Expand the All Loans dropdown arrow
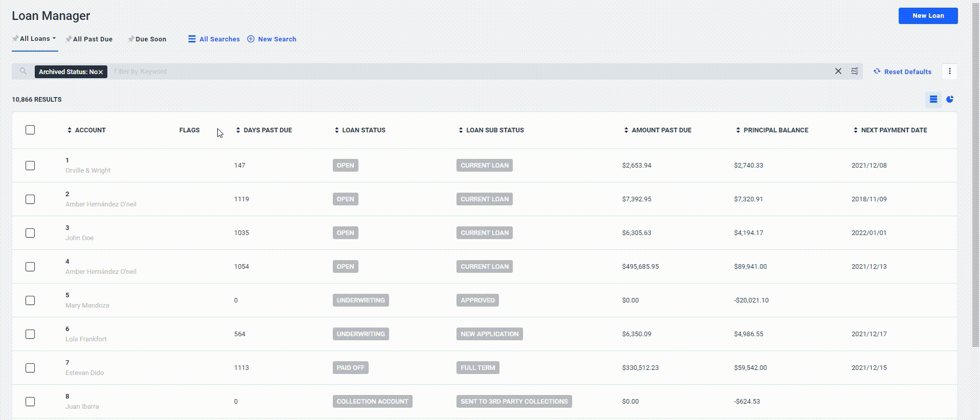 tap(54, 38)
